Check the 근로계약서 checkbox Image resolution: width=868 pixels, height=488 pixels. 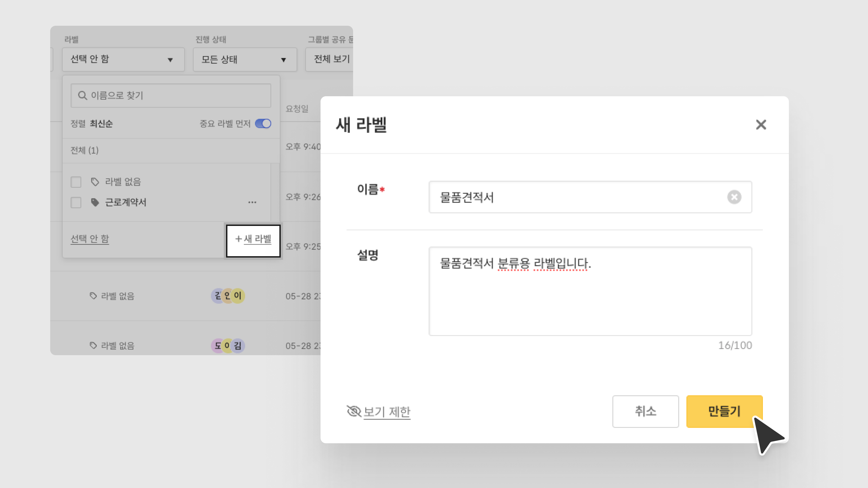76,202
